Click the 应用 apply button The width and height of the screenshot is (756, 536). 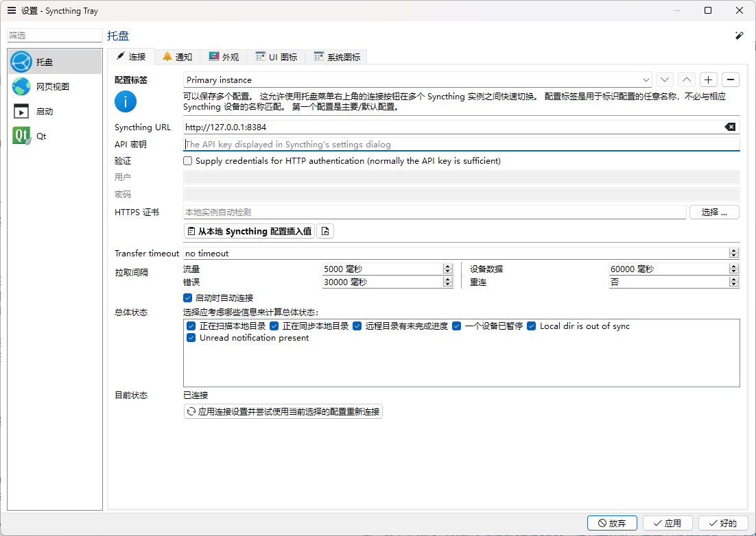[x=665, y=523]
